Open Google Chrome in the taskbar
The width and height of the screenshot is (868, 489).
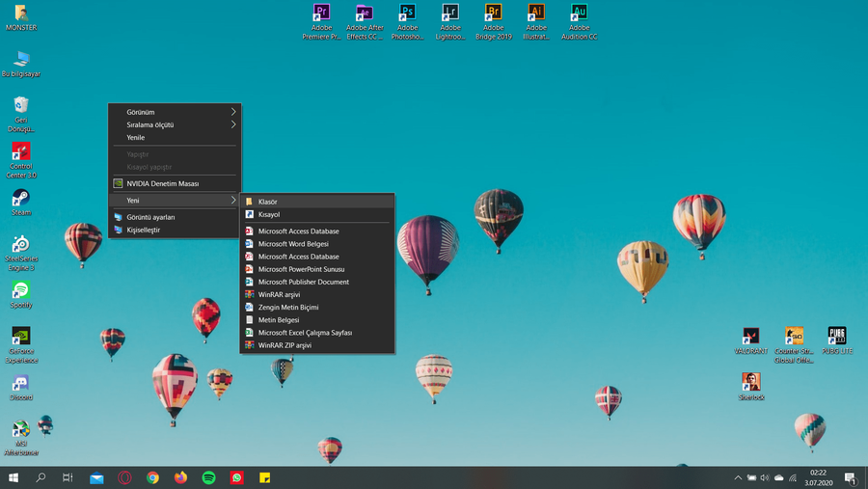click(152, 477)
